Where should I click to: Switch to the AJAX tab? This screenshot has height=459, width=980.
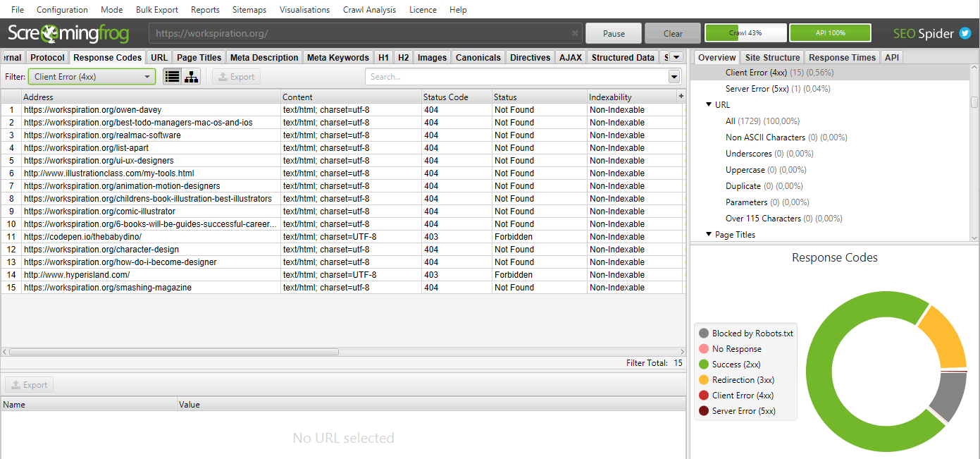click(571, 58)
